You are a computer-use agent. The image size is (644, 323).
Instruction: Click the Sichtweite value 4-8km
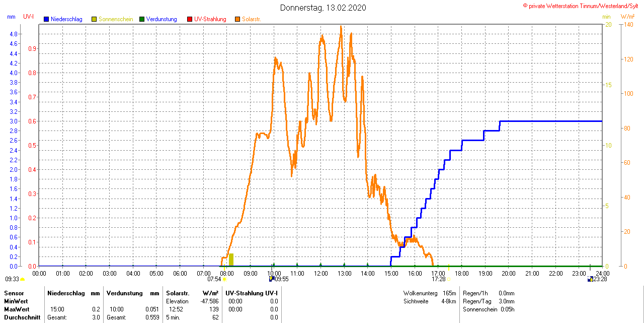point(449,301)
